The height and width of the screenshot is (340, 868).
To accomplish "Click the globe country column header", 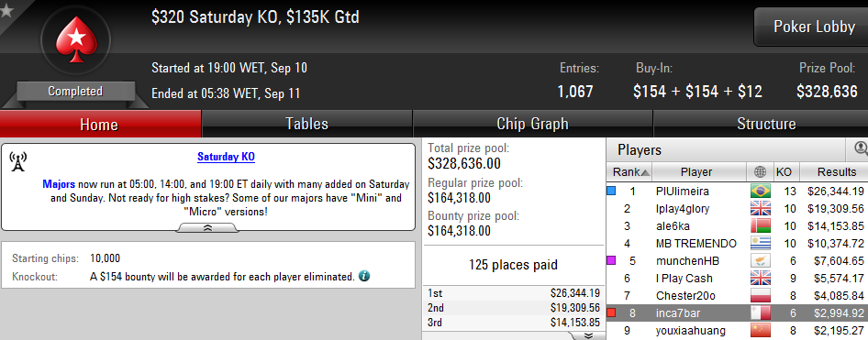I will 760,172.
